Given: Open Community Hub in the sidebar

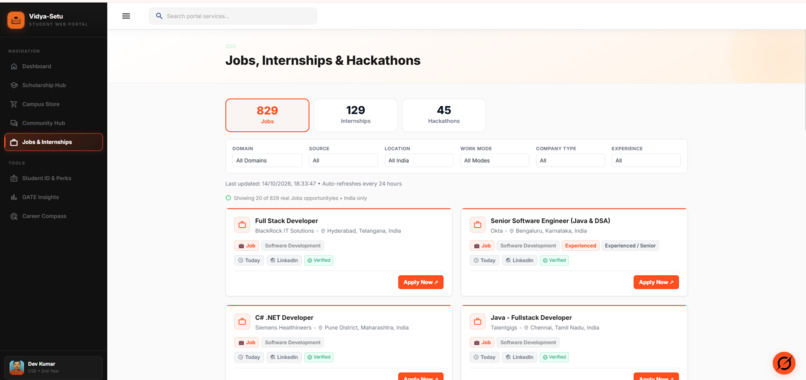Looking at the screenshot, I should coord(53,123).
